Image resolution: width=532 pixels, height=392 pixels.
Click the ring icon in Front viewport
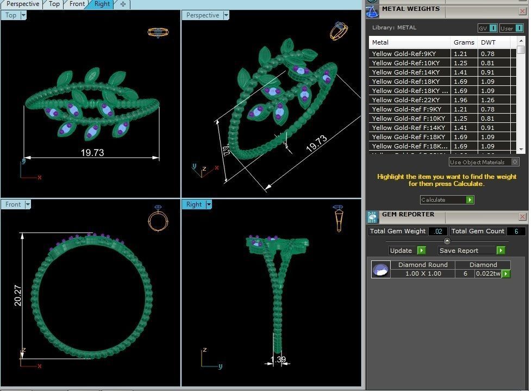(x=158, y=221)
